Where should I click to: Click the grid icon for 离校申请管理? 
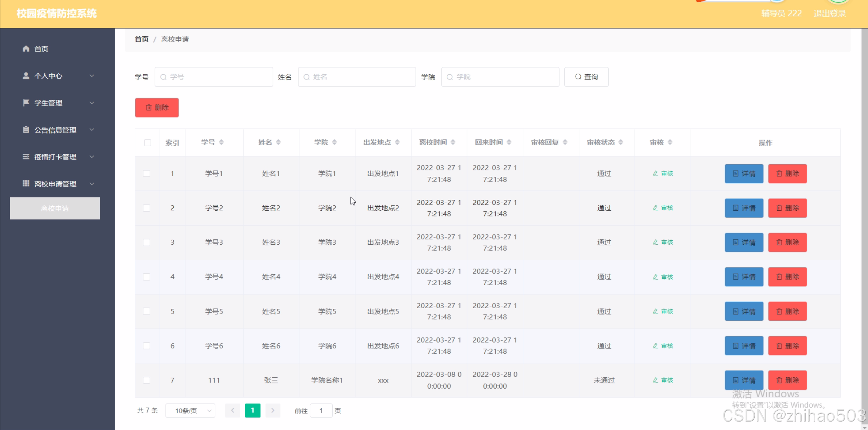[26, 184]
